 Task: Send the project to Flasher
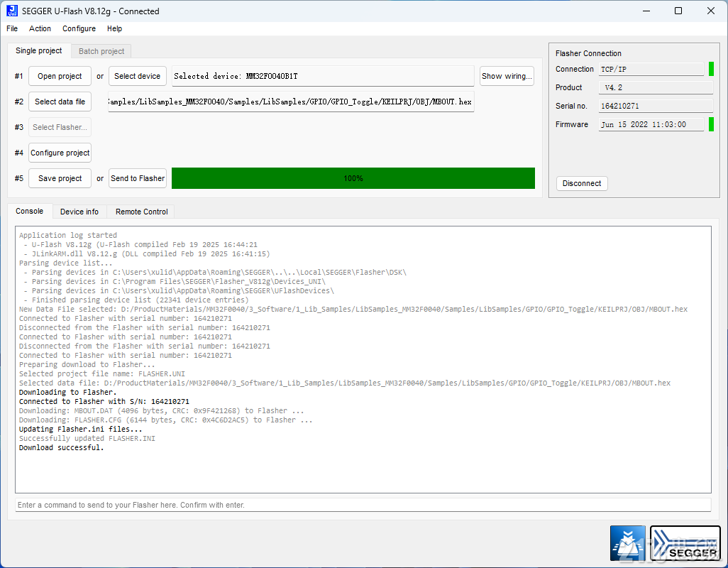[x=138, y=178]
